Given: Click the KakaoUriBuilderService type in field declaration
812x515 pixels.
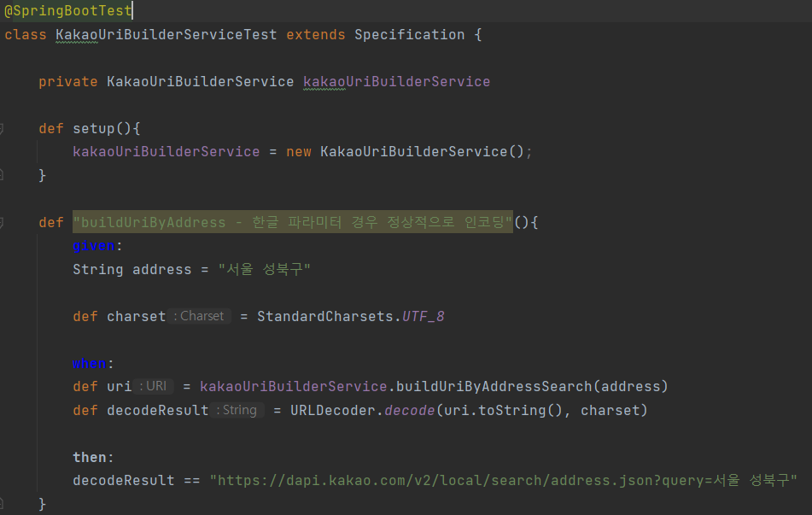Looking at the screenshot, I should pos(200,82).
